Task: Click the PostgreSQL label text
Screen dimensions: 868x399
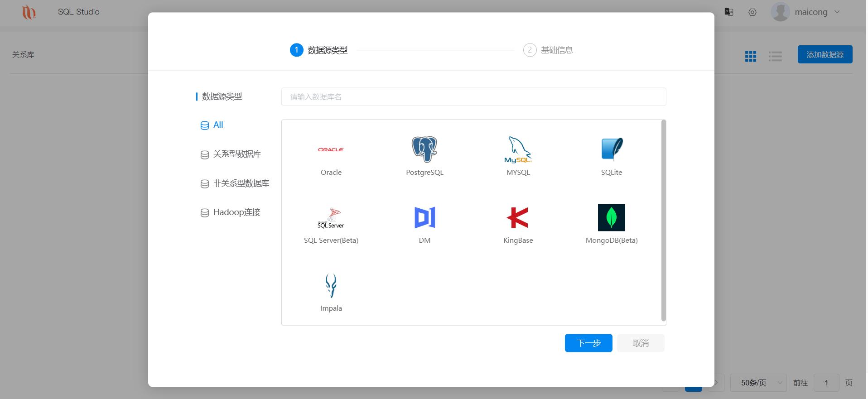Action: coord(424,173)
